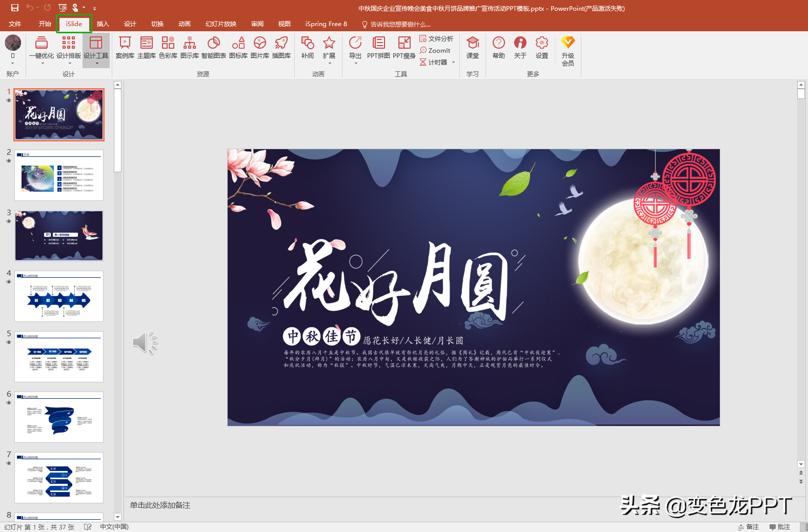Switch to the 视图 tab
Screen dimensions: 808x532
285,24
